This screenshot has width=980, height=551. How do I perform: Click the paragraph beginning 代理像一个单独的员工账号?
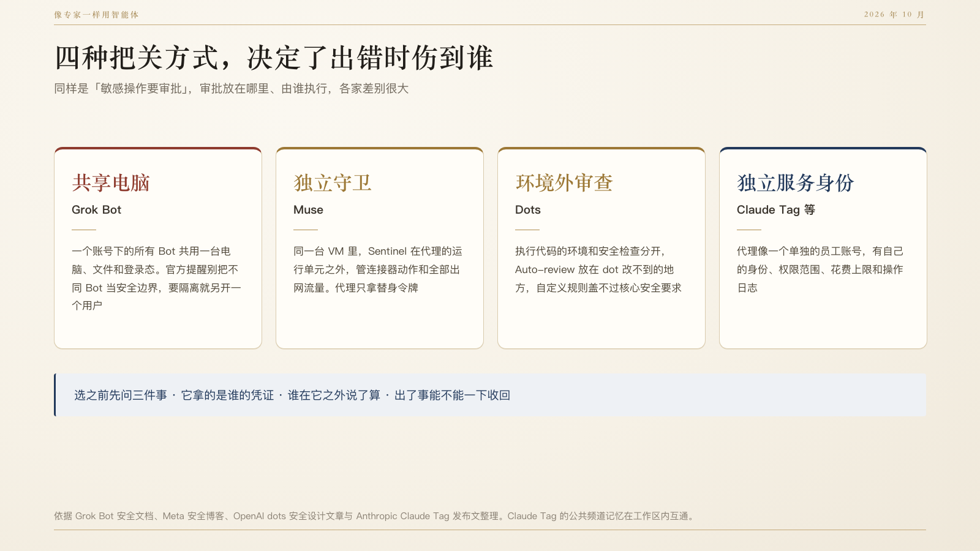(x=820, y=269)
